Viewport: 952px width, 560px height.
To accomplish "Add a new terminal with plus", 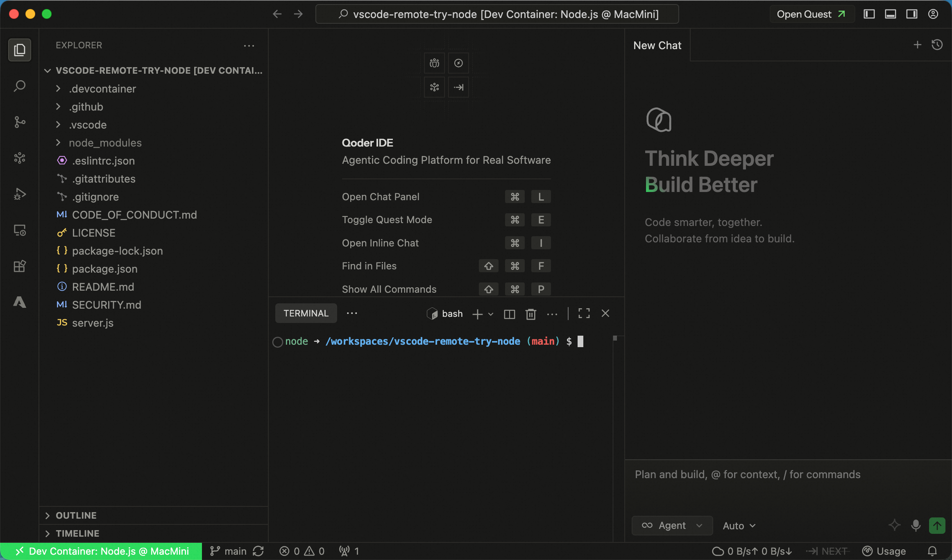I will (x=477, y=314).
